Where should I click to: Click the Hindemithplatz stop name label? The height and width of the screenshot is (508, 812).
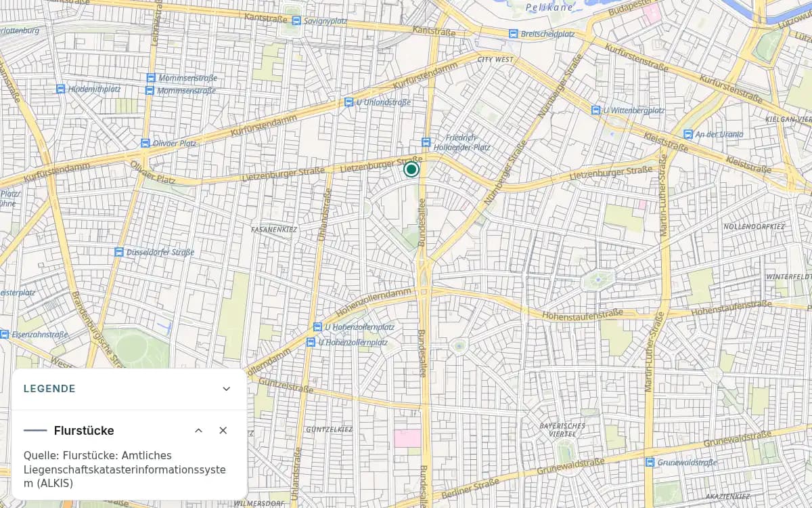click(94, 89)
